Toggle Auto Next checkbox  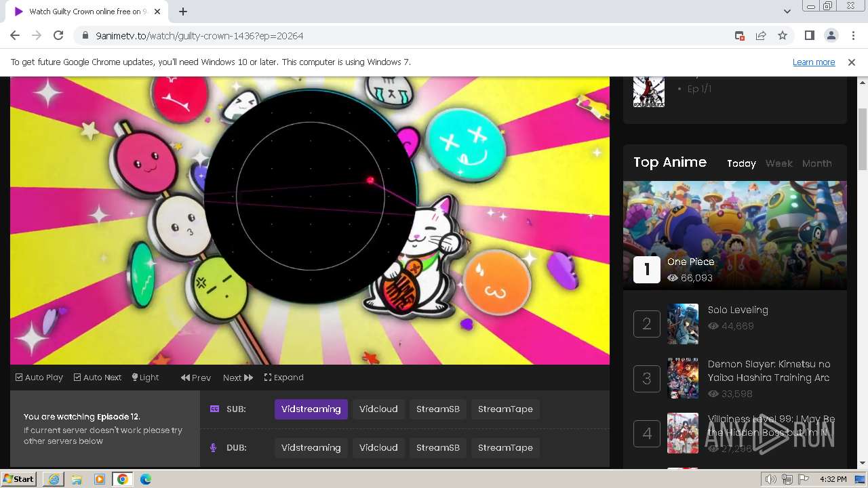(x=98, y=378)
